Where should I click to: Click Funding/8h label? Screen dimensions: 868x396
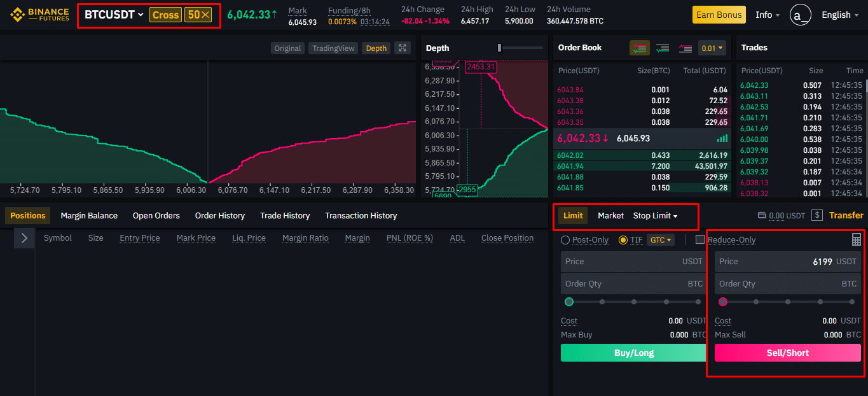[x=349, y=10]
